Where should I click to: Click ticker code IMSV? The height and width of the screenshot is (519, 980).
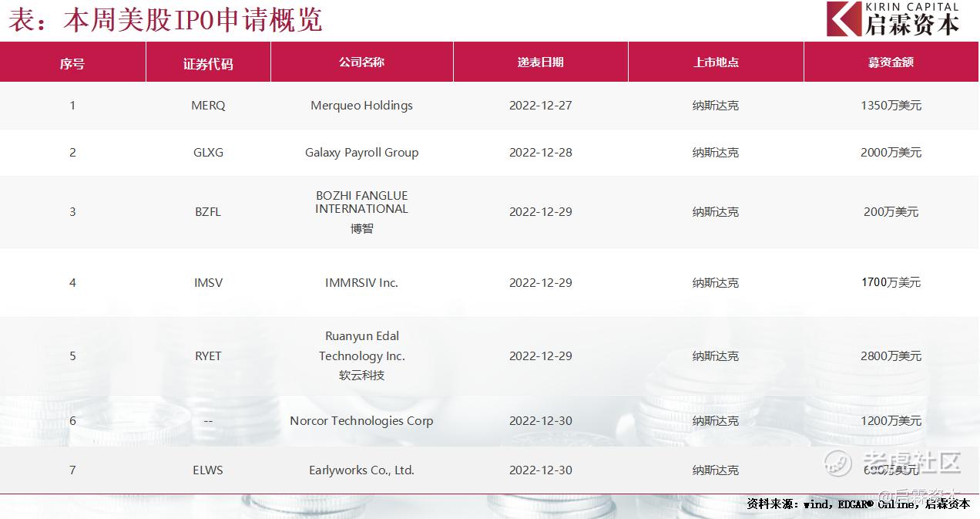click(x=208, y=283)
